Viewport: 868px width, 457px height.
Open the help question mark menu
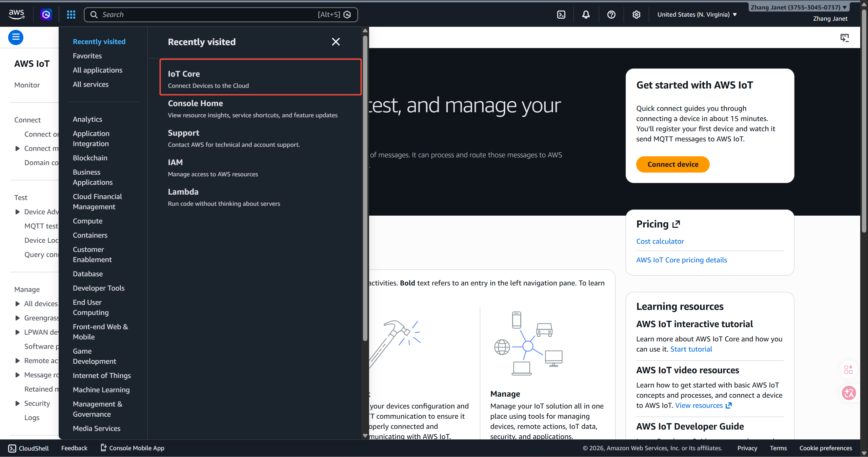pyautogui.click(x=611, y=15)
